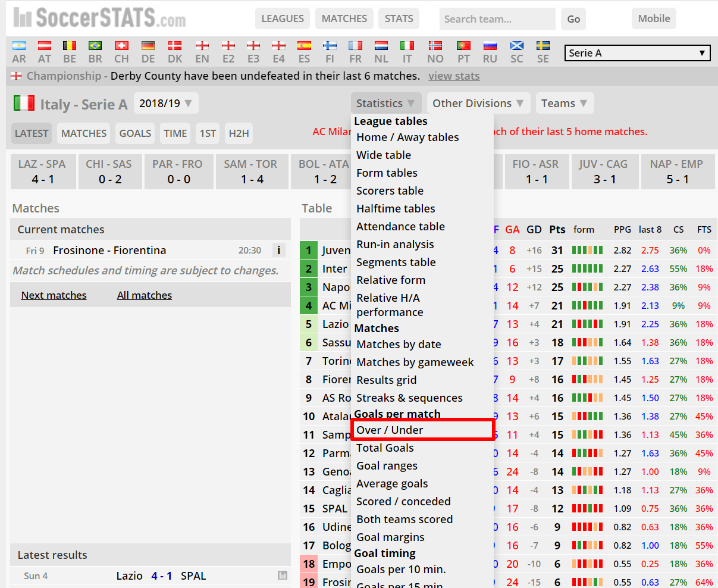Click the Germany DE flag icon
The height and width of the screenshot is (588, 718).
pos(148,45)
